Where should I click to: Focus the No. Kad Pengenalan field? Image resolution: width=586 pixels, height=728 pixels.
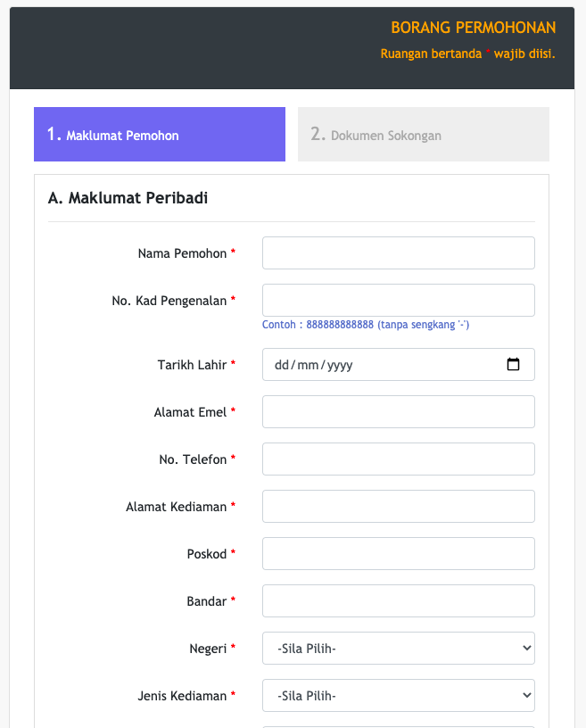click(398, 301)
